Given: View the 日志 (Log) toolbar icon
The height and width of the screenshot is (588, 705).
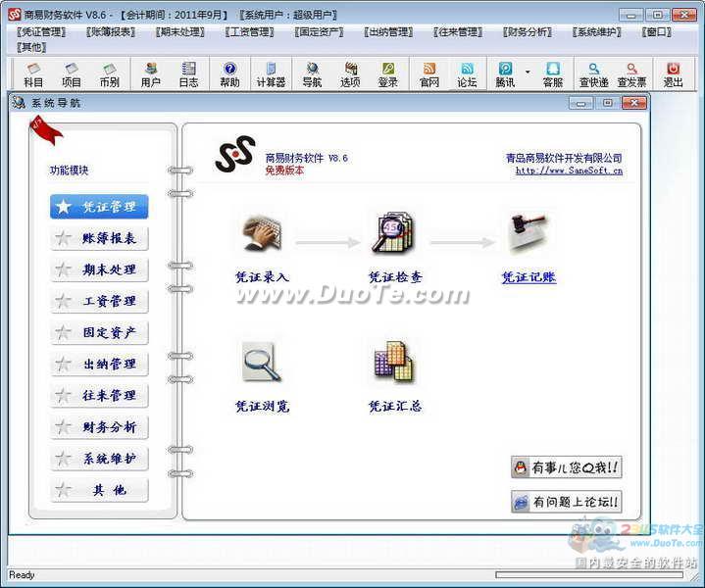Looking at the screenshot, I should tap(188, 74).
